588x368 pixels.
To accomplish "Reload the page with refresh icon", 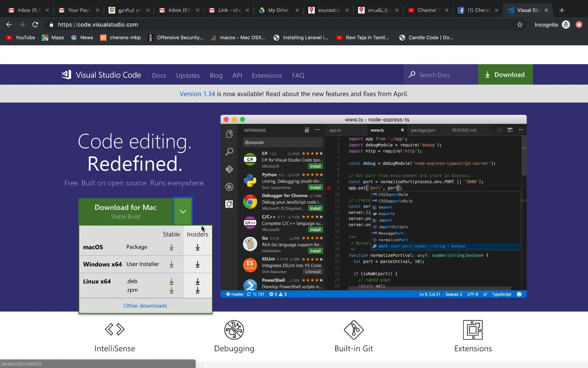I will [35, 25].
